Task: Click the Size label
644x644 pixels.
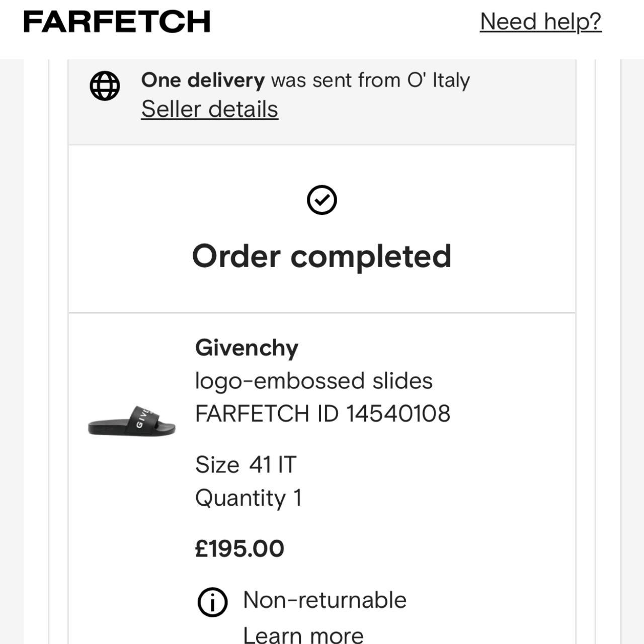Action: (217, 464)
